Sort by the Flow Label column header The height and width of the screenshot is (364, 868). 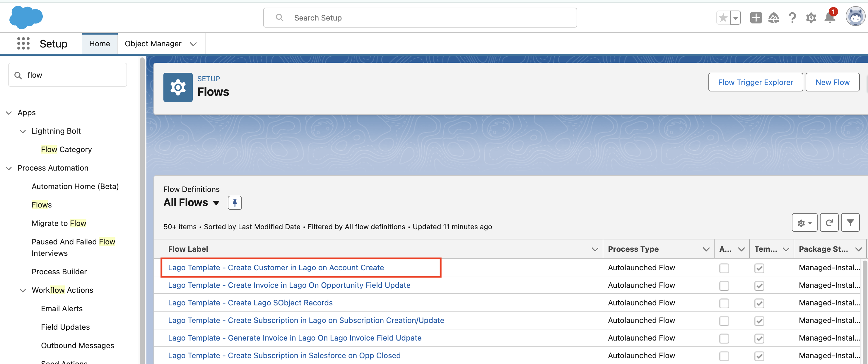tap(188, 249)
